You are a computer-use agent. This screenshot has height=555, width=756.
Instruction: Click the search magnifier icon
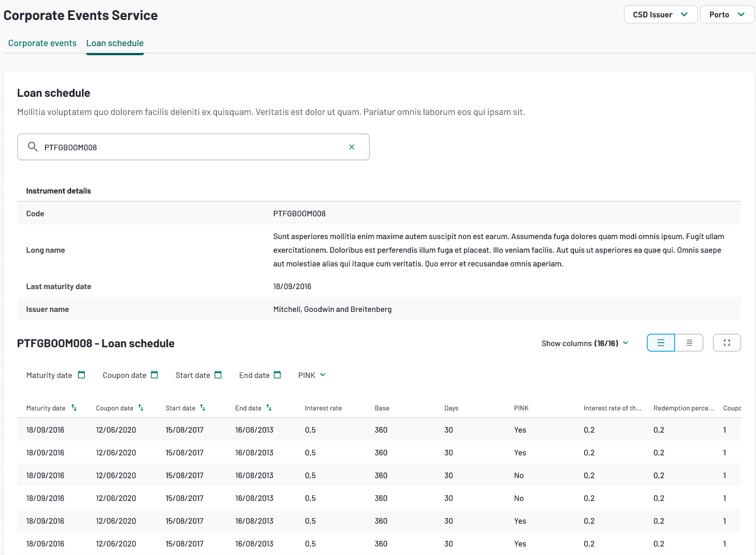click(x=33, y=147)
